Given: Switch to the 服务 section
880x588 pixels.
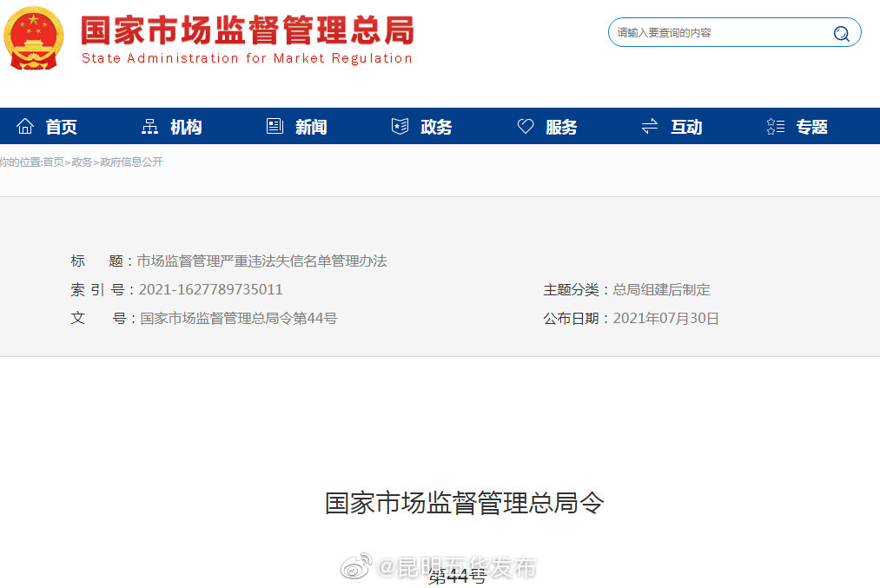Looking at the screenshot, I should [561, 126].
